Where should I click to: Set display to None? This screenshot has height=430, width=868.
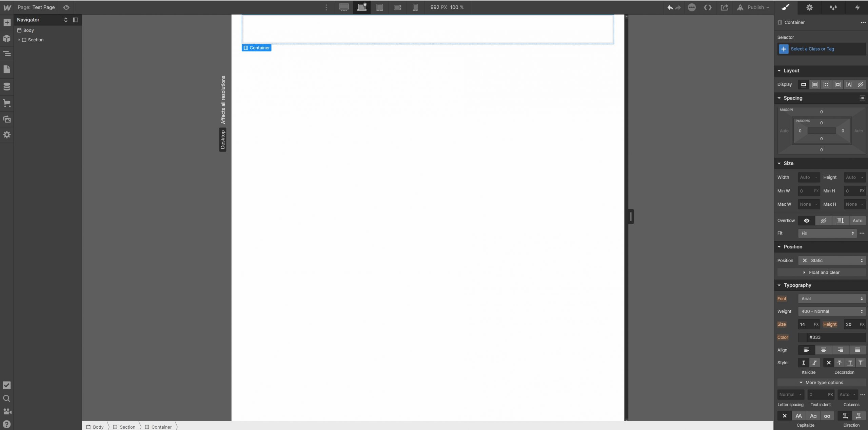pyautogui.click(x=861, y=85)
